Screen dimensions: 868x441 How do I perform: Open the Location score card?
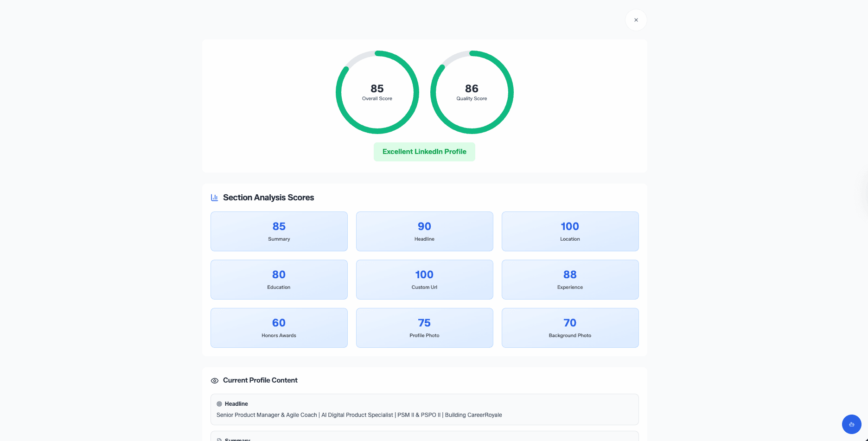[570, 231]
